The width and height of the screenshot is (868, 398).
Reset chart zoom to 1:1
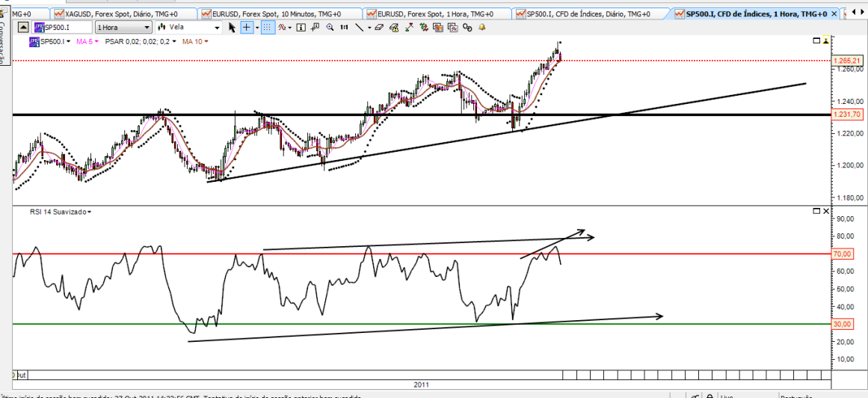pyautogui.click(x=344, y=27)
